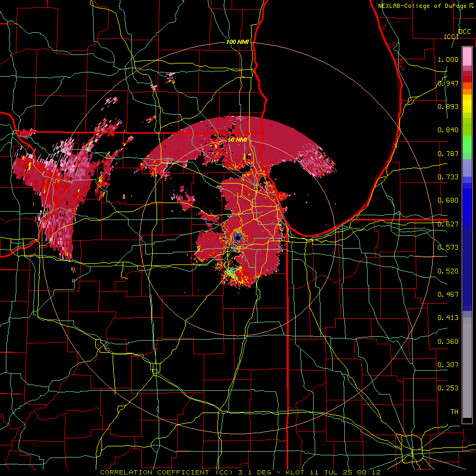
Task: Select the 0.627 scale value
Action: [448, 224]
